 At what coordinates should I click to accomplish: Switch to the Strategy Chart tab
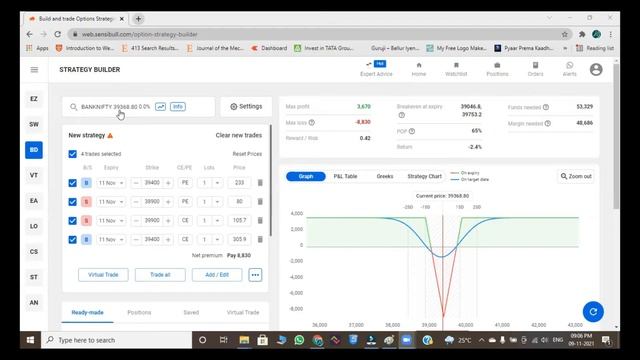(x=424, y=176)
